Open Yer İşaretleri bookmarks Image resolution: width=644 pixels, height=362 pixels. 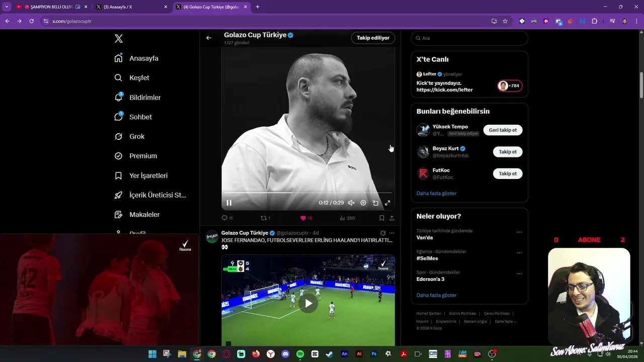click(141, 175)
